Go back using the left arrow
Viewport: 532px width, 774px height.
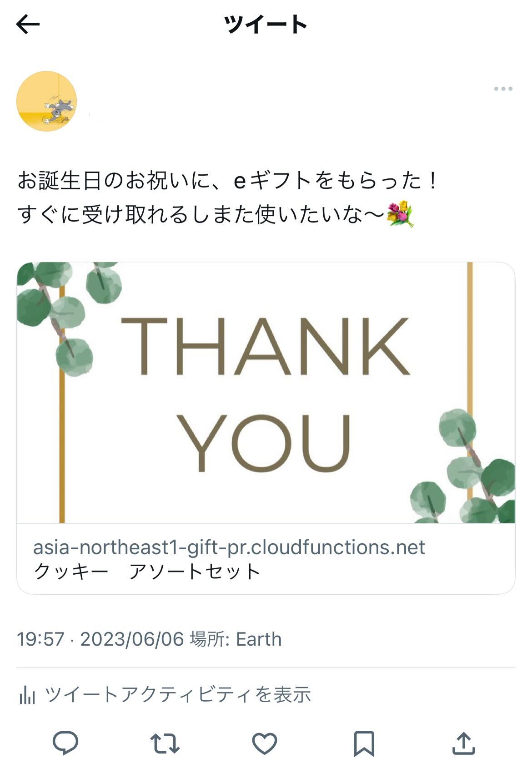click(x=28, y=24)
